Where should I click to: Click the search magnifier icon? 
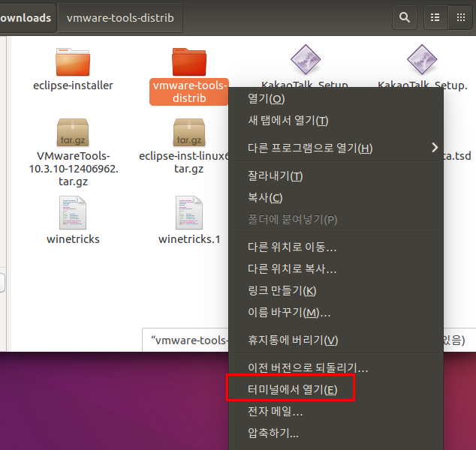[405, 17]
